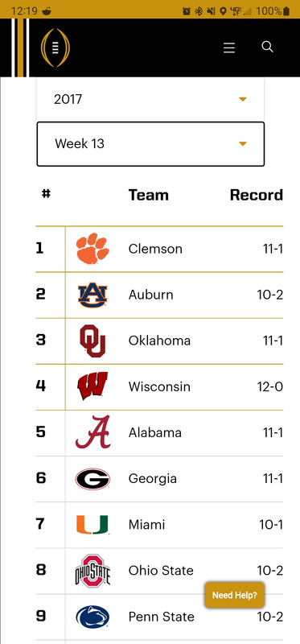Screen dimensions: 300x644
Task: Tap the battery indicator in status bar
Action: (x=286, y=11)
